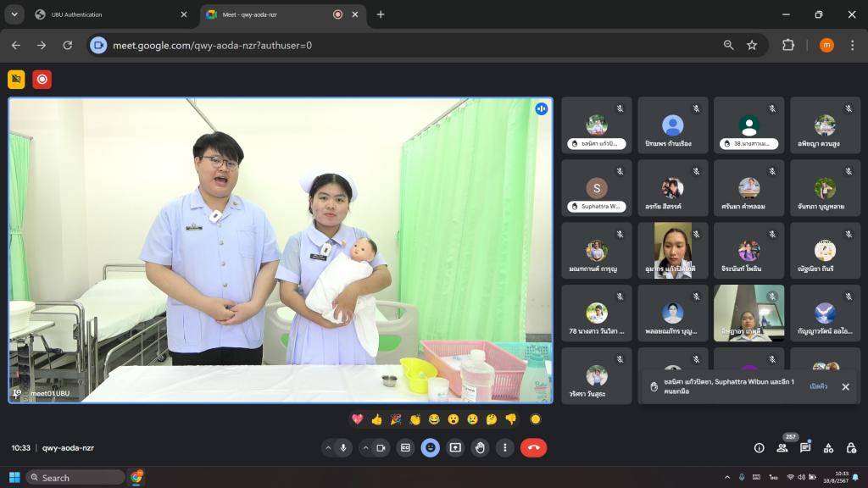
Task: Click the raise hand icon
Action: pyautogui.click(x=480, y=447)
